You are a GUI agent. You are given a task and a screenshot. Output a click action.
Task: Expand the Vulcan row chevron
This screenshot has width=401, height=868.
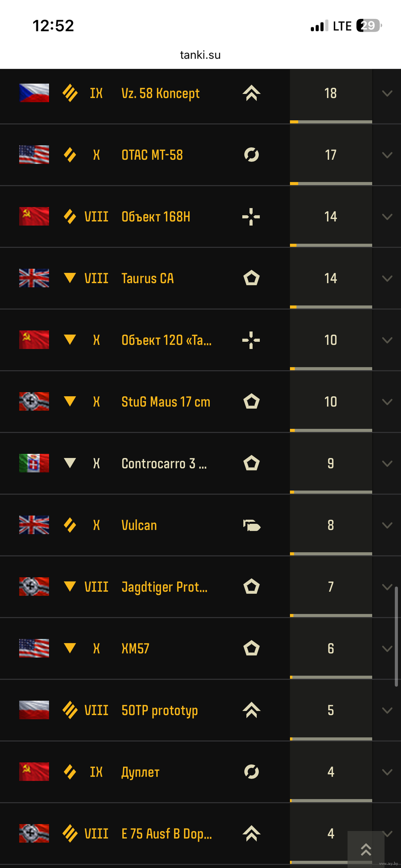(387, 525)
